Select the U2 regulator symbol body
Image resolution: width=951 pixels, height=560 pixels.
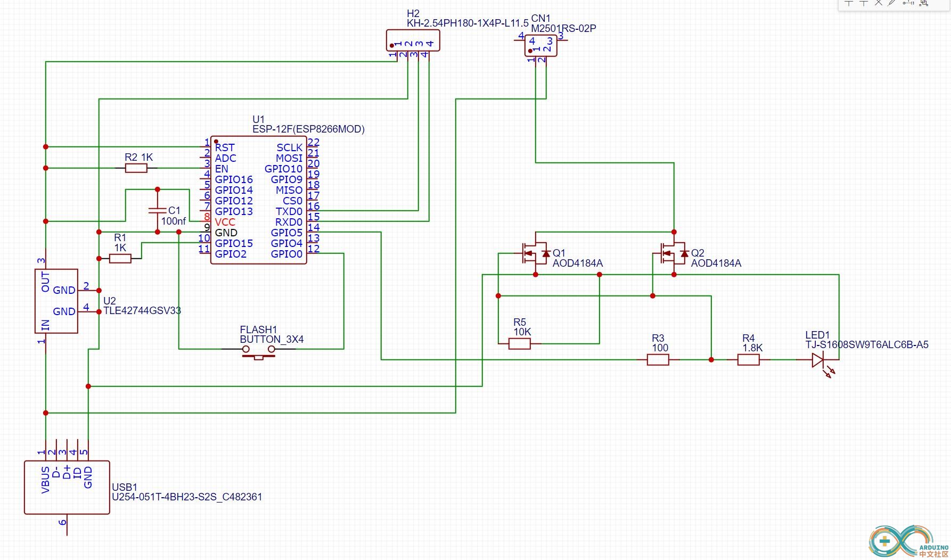pos(56,301)
